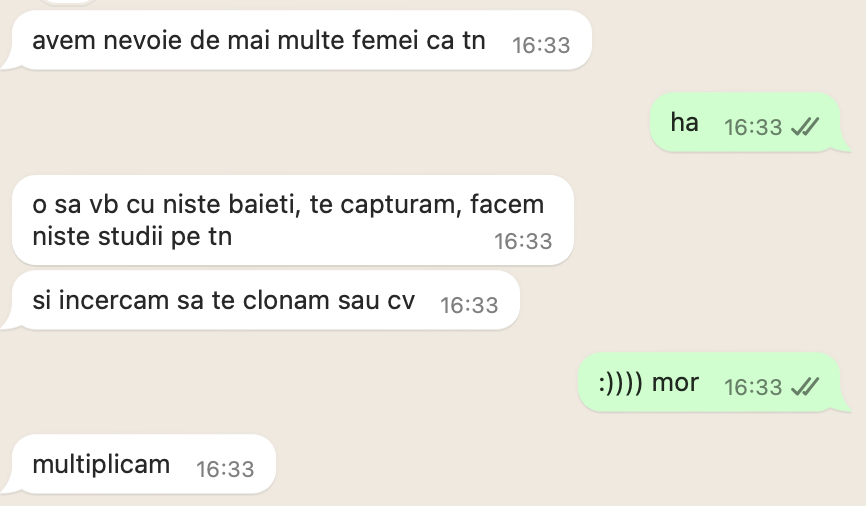Select the "multiplicam" message

pos(101,465)
